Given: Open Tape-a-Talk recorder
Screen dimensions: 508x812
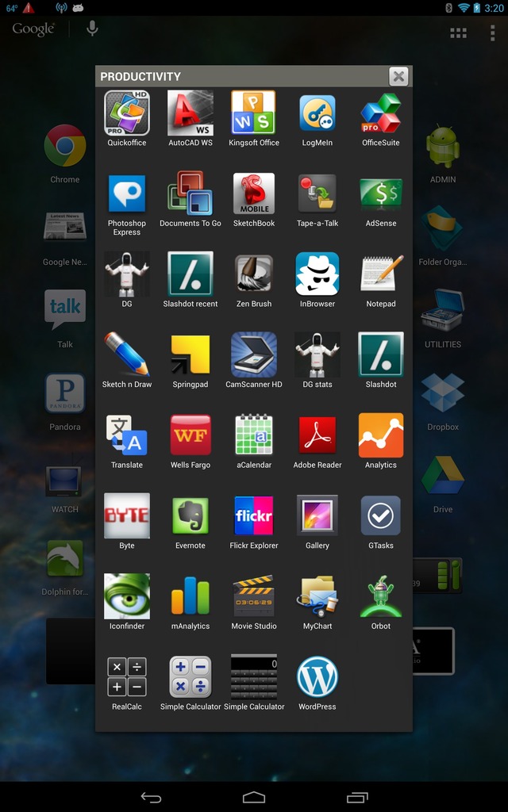Looking at the screenshot, I should (x=317, y=193).
